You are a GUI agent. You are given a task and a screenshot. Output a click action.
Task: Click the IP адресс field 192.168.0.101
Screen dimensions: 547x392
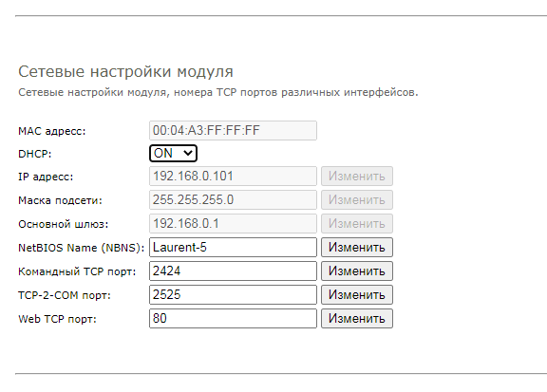click(233, 177)
